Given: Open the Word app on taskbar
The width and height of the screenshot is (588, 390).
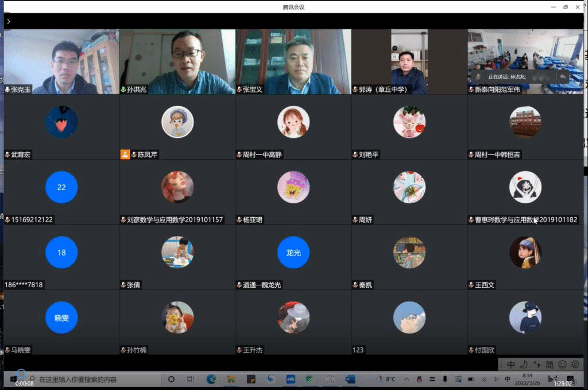Looking at the screenshot, I should coord(350,379).
